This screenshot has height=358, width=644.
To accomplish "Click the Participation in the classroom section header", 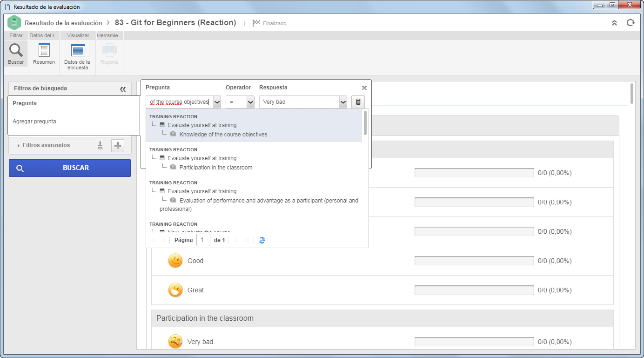I will [x=382, y=318].
